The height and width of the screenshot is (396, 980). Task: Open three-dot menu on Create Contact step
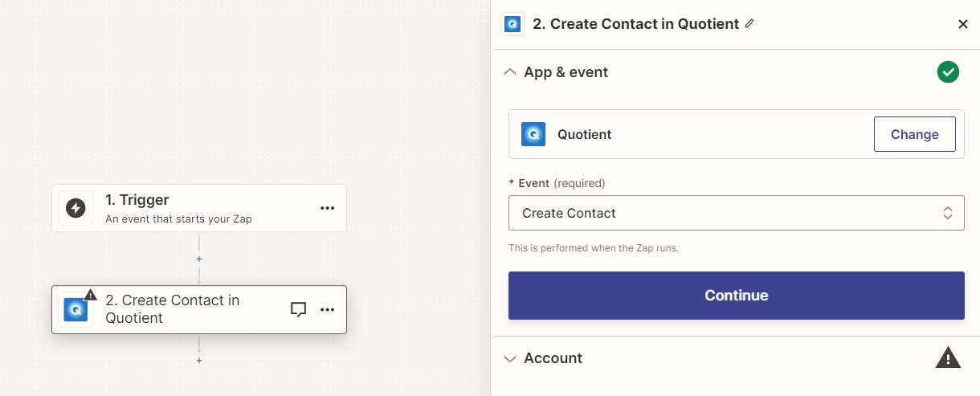point(327,309)
